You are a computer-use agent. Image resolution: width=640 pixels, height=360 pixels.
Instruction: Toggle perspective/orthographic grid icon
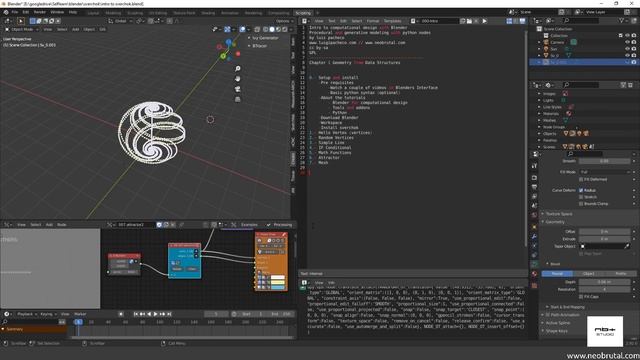click(x=238, y=99)
